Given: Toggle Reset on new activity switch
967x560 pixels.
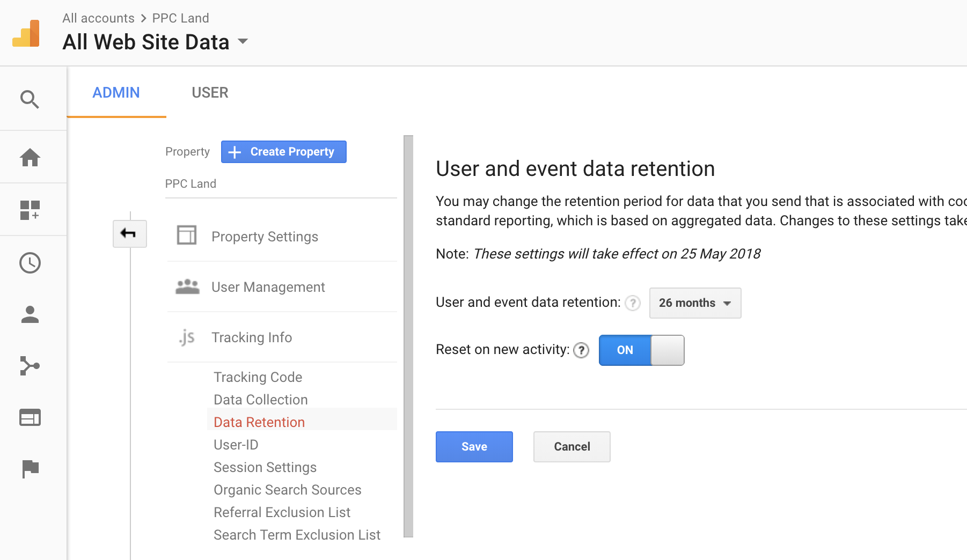Looking at the screenshot, I should pyautogui.click(x=641, y=350).
